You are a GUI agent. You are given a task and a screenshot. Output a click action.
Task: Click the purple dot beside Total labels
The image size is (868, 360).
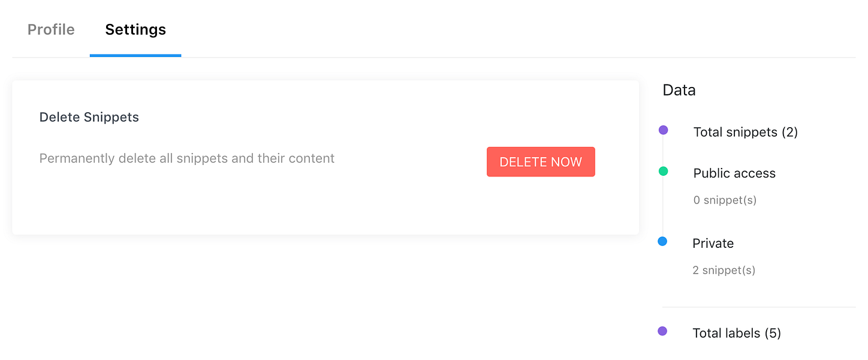point(662,331)
